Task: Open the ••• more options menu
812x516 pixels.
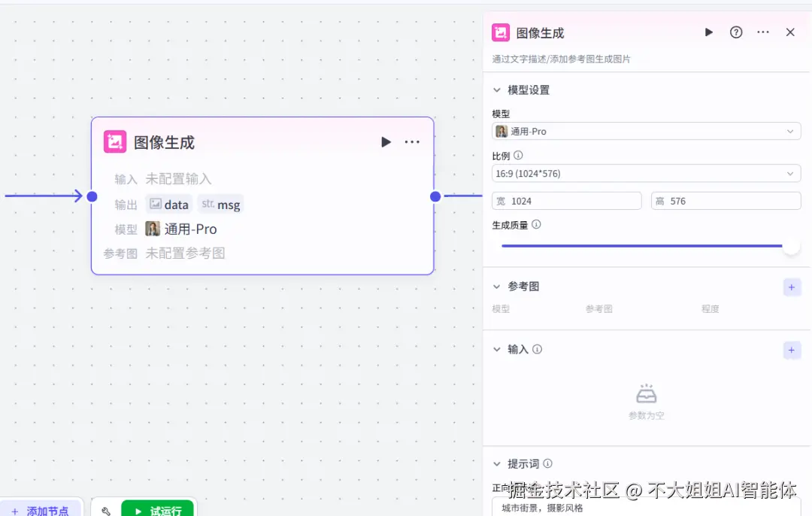Action: coord(762,32)
